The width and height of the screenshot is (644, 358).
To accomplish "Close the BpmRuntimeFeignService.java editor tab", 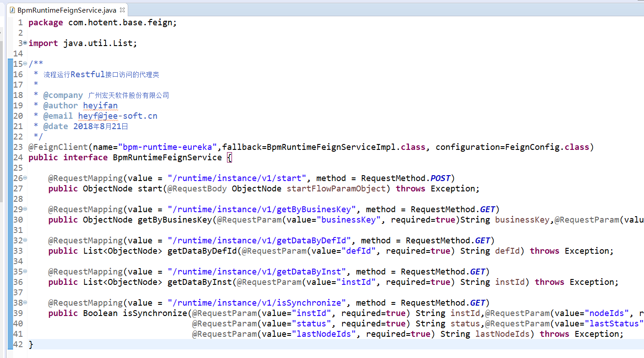I will click(x=122, y=9).
